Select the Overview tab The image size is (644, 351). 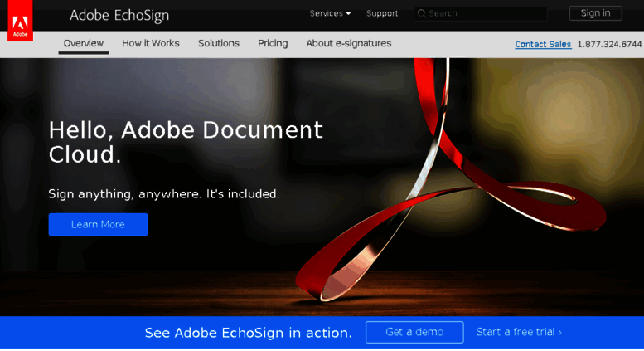pos(84,44)
